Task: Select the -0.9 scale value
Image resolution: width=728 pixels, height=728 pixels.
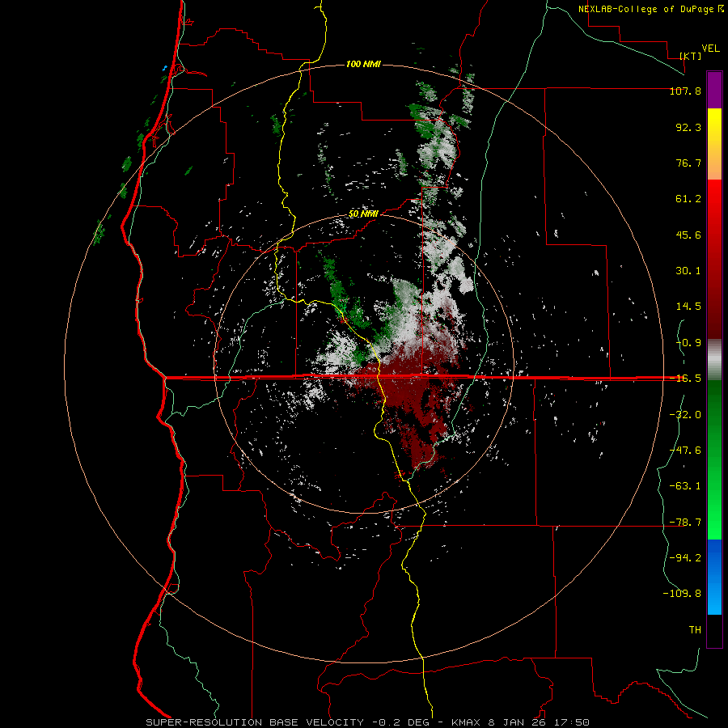Action: tap(688, 343)
